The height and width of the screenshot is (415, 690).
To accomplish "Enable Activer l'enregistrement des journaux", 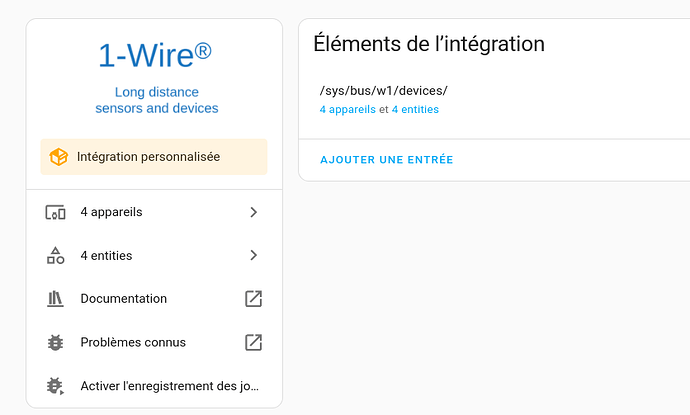I will point(154,386).
